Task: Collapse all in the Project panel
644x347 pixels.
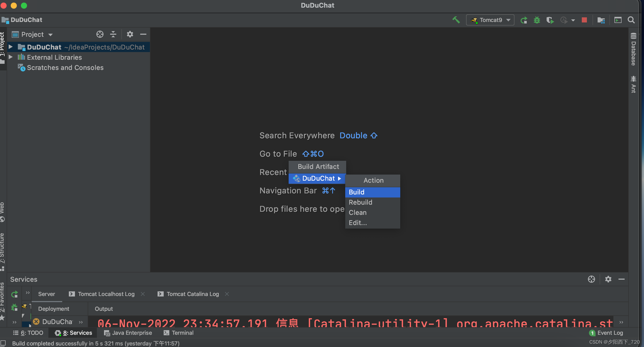Action: tap(113, 34)
